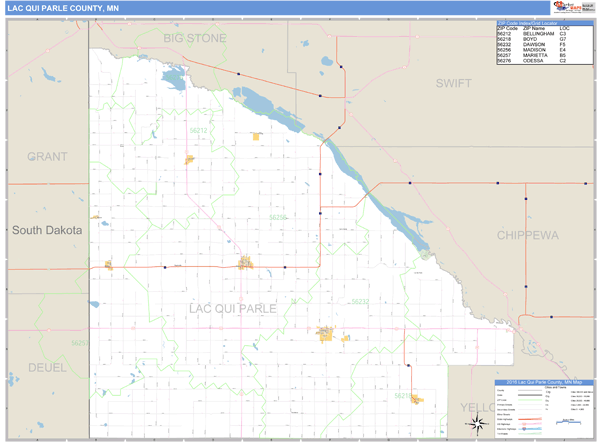Viewport: 600px width, 442px height.
Task: Click the DEUEL county label
Action: tap(46, 367)
